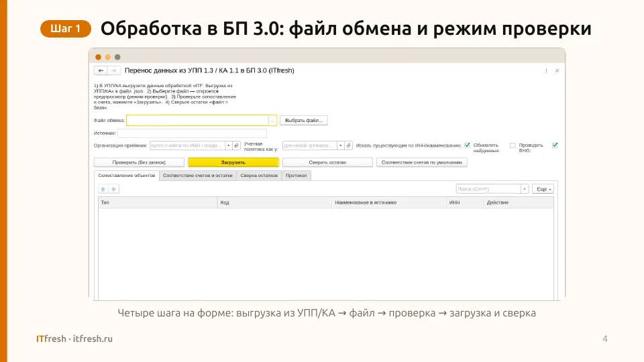Expand the Учетная политика как у dropdown

pyautogui.click(x=341, y=145)
